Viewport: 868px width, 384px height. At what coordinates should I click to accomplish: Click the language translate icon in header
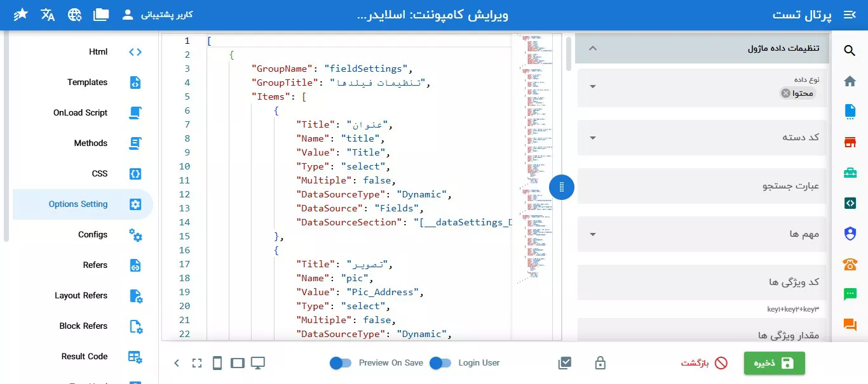(48, 15)
